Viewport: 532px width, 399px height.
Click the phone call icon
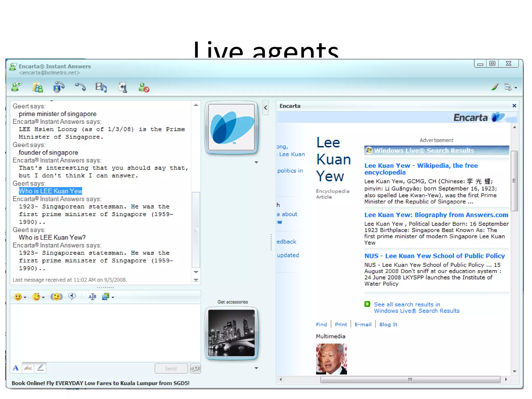click(80, 87)
